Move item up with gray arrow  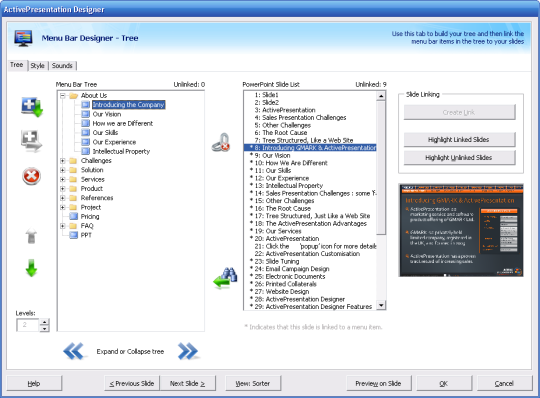click(x=31, y=236)
